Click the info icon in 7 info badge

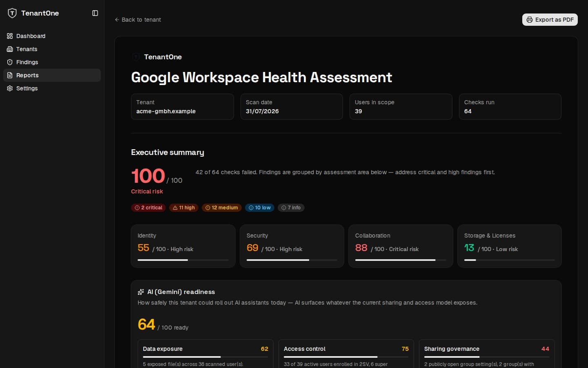click(284, 208)
